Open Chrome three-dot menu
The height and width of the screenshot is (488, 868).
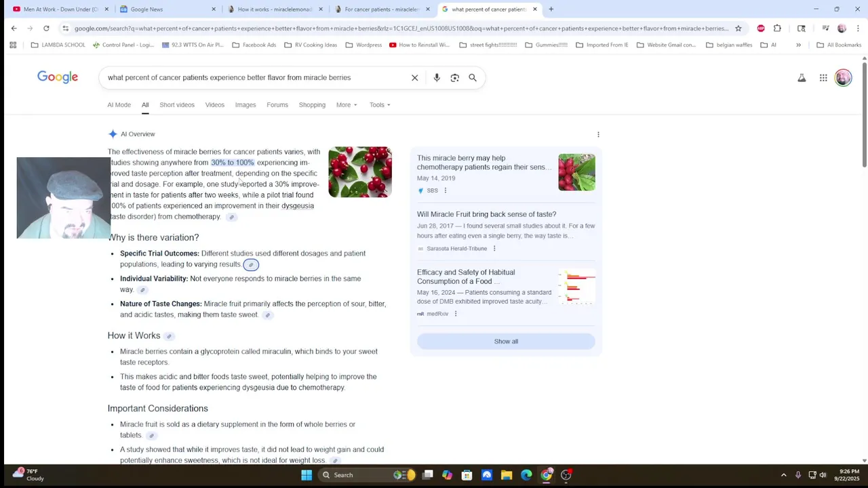pyautogui.click(x=858, y=28)
